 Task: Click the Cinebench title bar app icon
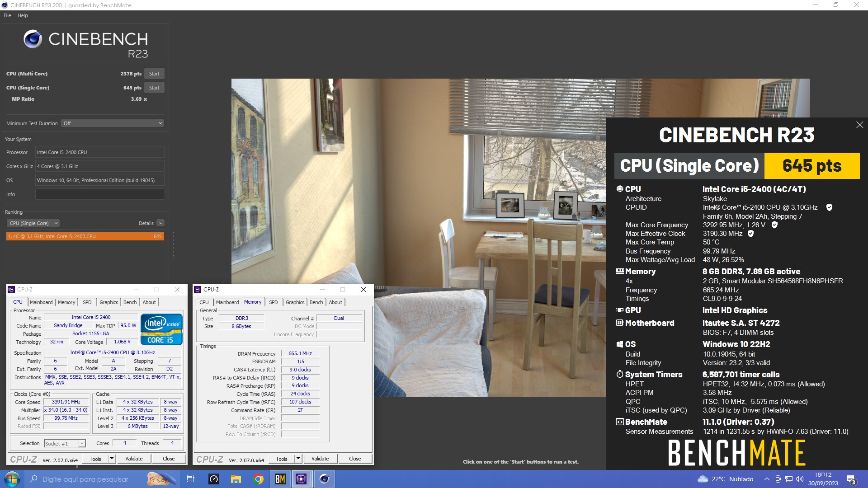(5, 5)
